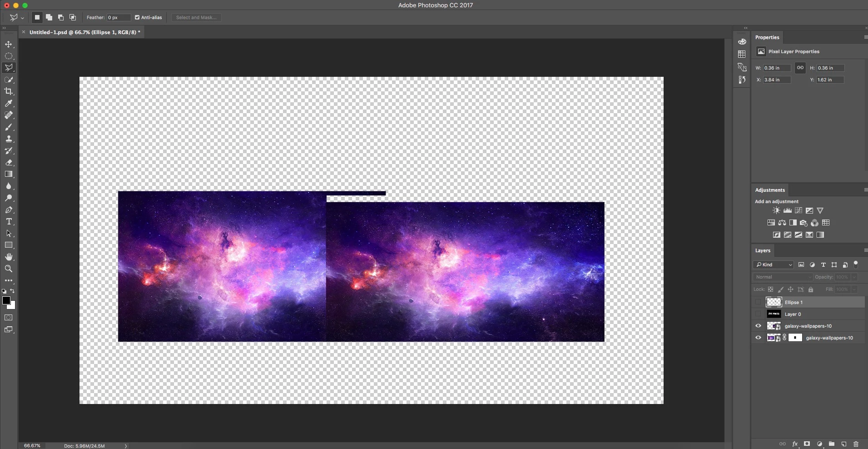868x449 pixels.
Task: Select the Eraser tool
Action: [9, 162]
